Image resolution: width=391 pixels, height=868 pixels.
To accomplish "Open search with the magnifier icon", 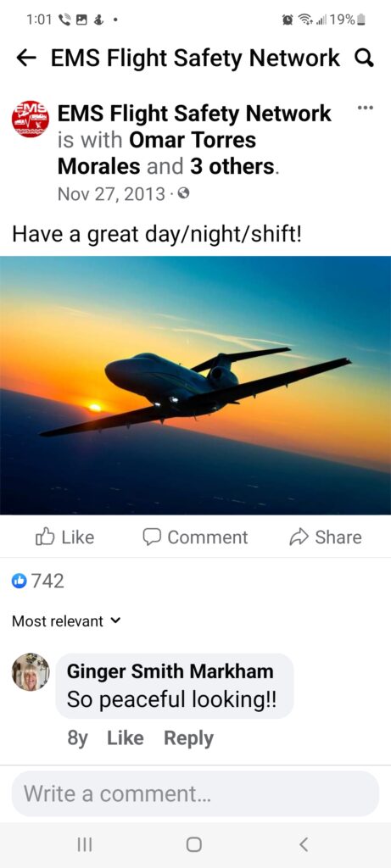I will pos(364,58).
